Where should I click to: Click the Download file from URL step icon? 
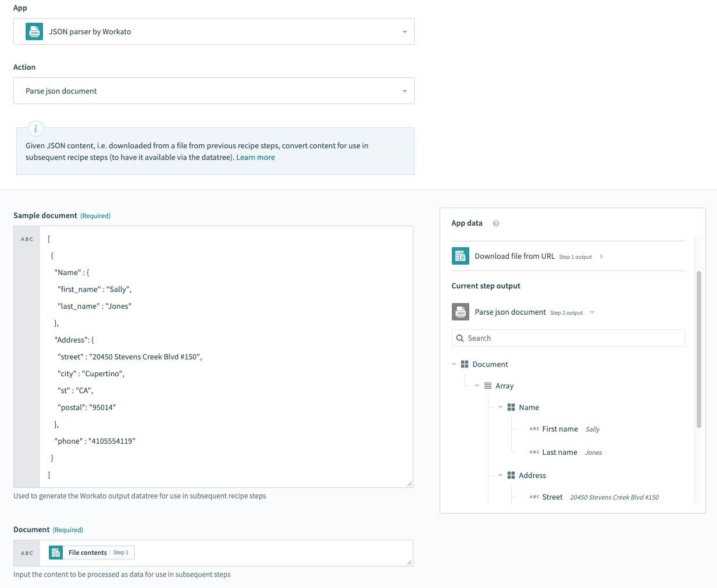[x=460, y=256]
